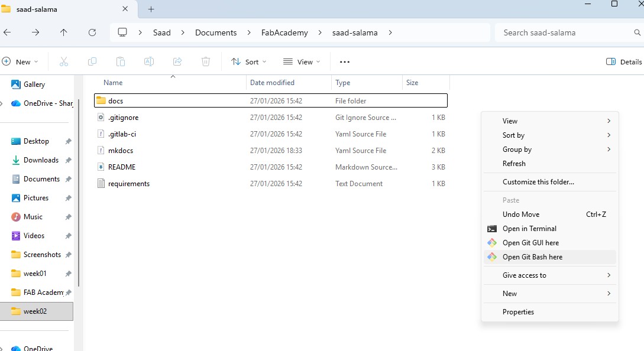Go forward using the forward arrow
Viewport: 644px width, 351px height.
35,32
